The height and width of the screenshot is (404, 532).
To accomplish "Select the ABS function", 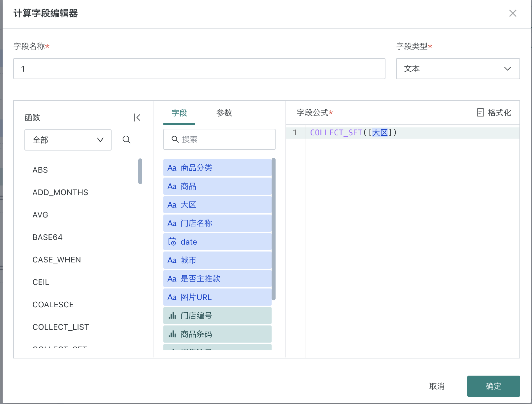I will pyautogui.click(x=40, y=170).
